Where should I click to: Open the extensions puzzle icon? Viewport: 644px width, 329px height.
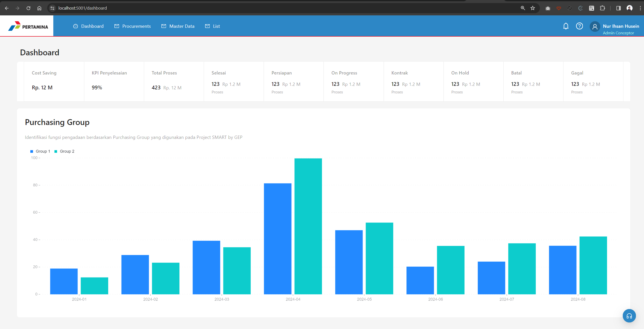[x=602, y=8]
